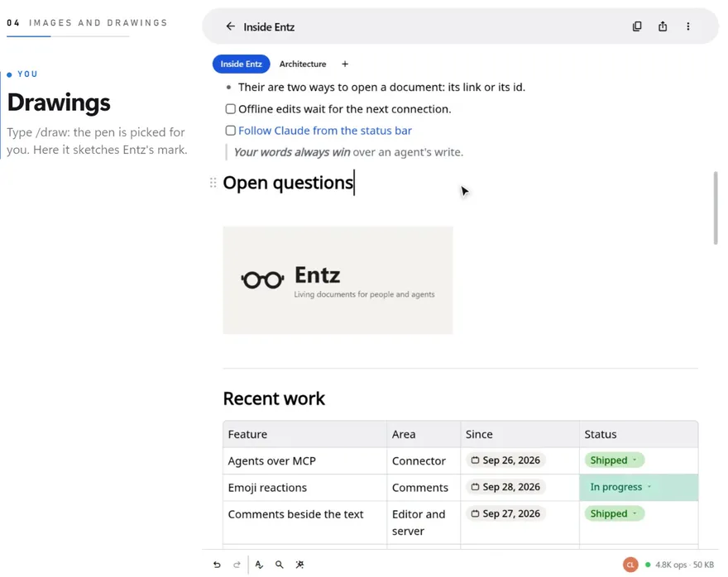Select the Inside Entz tab
Screen dimensions: 728x577
point(241,64)
